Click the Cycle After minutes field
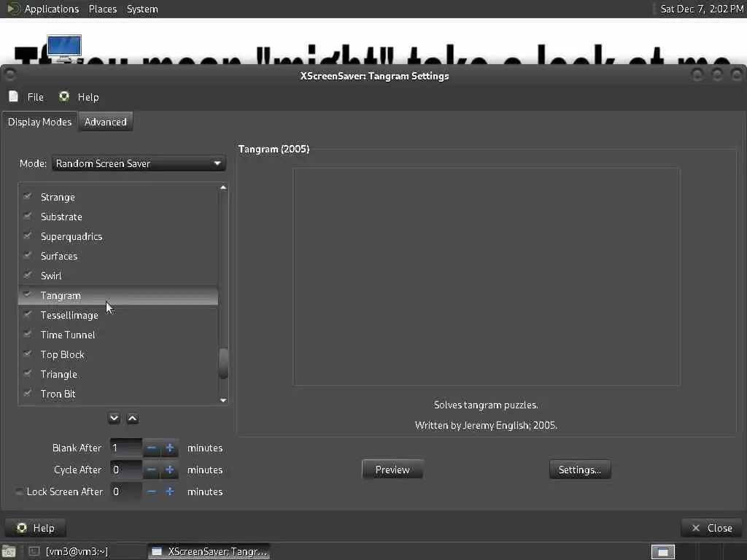 tap(125, 470)
